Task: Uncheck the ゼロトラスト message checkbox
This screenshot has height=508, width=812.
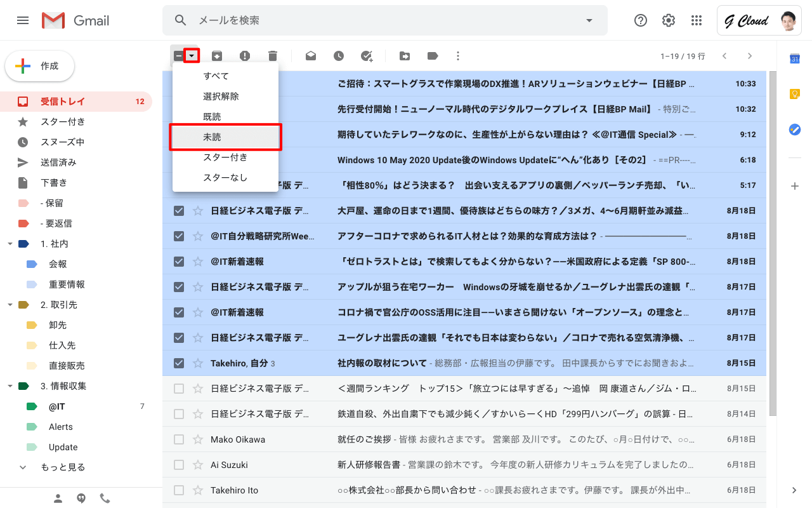Action: 179,262
